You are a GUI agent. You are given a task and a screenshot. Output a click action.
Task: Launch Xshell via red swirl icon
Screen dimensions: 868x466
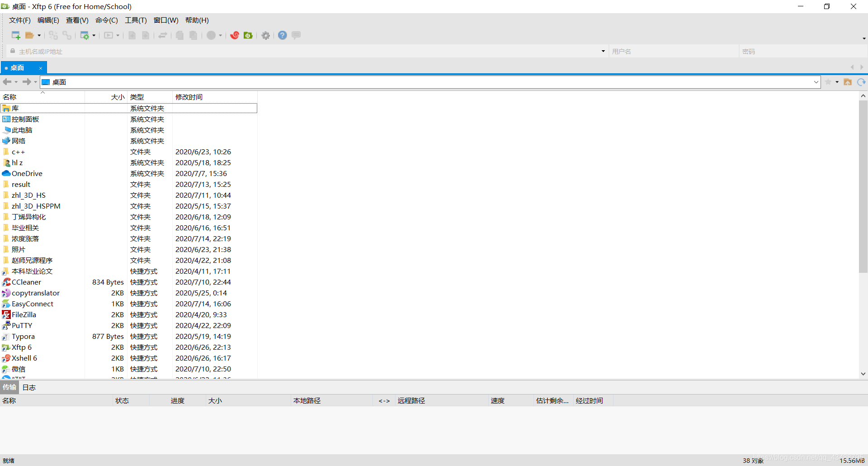[x=235, y=35]
